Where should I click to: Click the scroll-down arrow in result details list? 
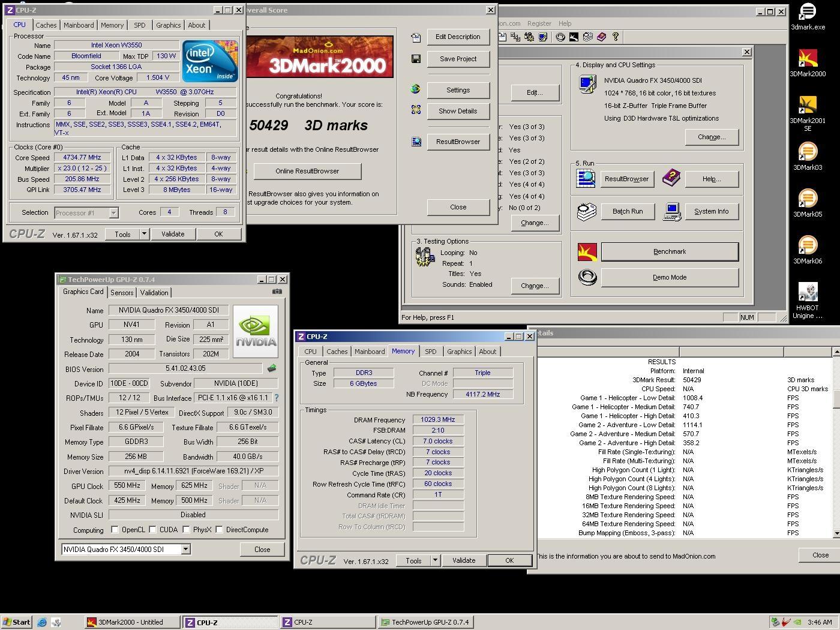[x=836, y=533]
